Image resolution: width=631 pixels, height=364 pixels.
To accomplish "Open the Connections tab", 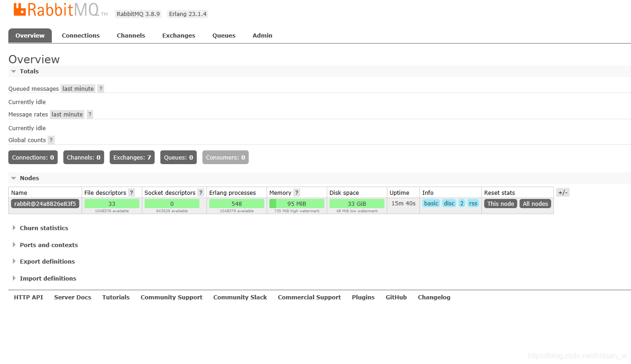I will pyautogui.click(x=81, y=36).
